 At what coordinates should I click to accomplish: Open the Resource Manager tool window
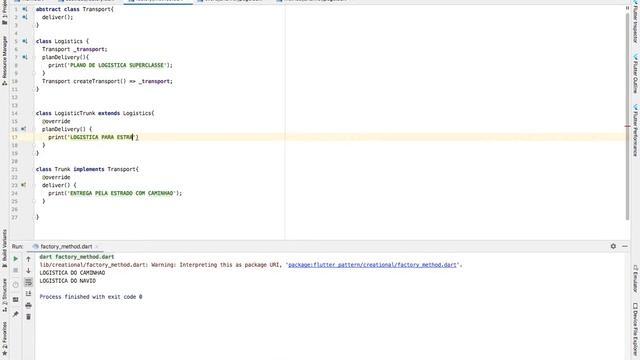[4, 60]
